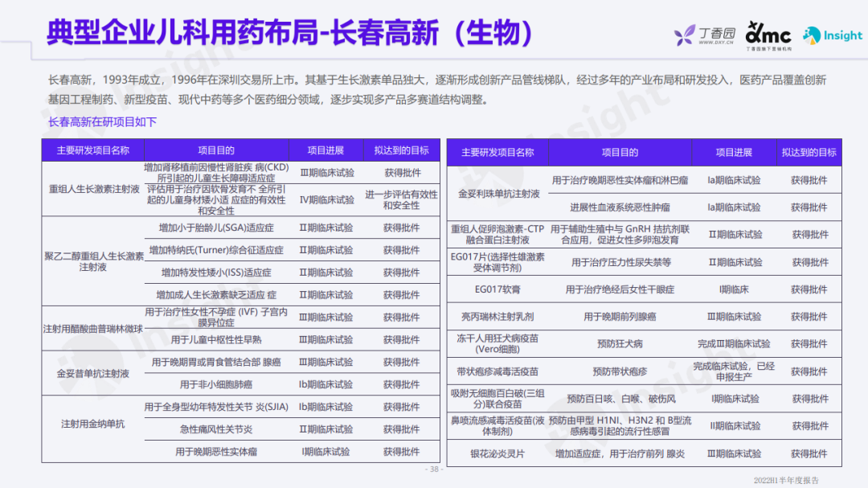The height and width of the screenshot is (488, 868).
Task: Click the 增加成人生长激素缺乏适应症 cell
Action: coord(216,295)
